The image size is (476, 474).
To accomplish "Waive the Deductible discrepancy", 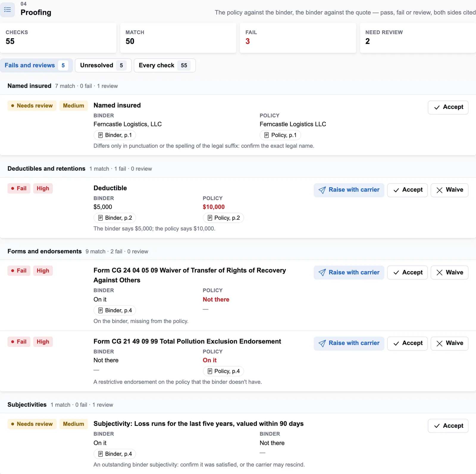I will pos(450,190).
